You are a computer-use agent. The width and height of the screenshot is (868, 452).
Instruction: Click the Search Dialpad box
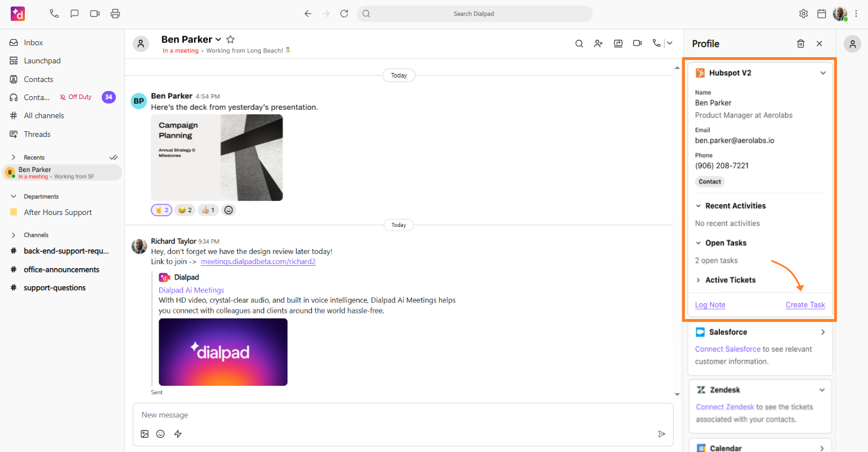(x=474, y=14)
